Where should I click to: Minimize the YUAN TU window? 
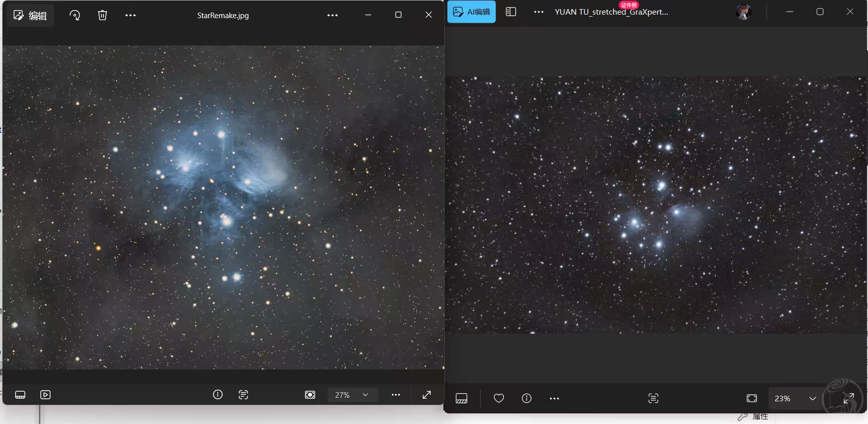tap(790, 12)
